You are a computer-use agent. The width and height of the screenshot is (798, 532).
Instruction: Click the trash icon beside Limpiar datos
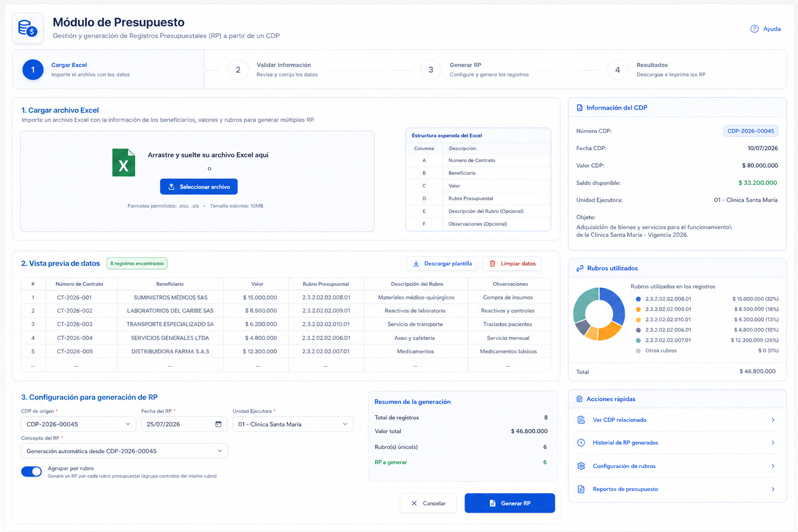[x=493, y=264]
